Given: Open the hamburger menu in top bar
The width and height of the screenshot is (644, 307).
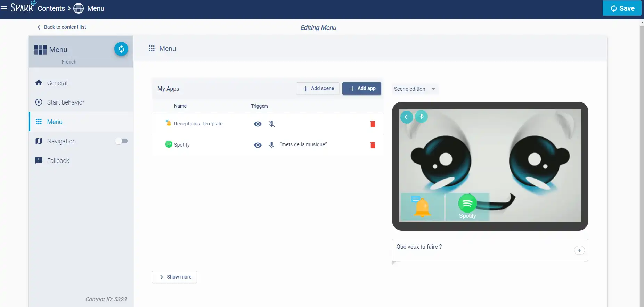Looking at the screenshot, I should pos(4,8).
